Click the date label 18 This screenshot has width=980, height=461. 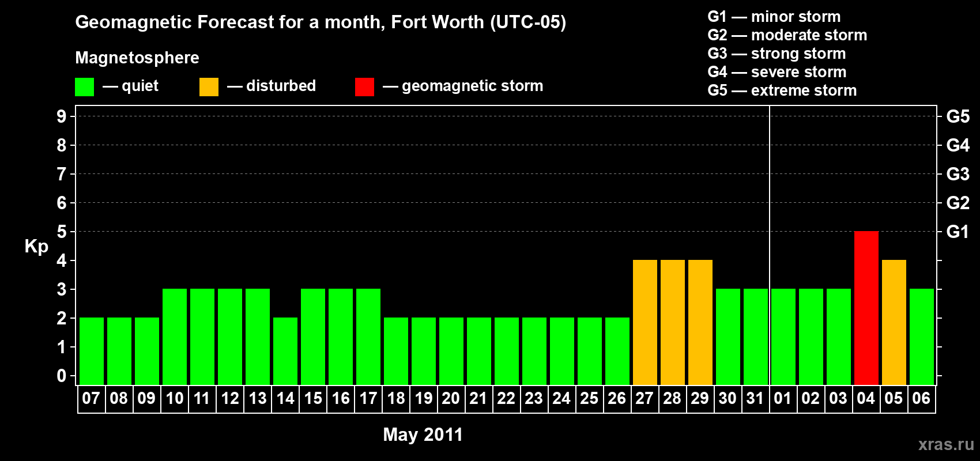(x=395, y=398)
